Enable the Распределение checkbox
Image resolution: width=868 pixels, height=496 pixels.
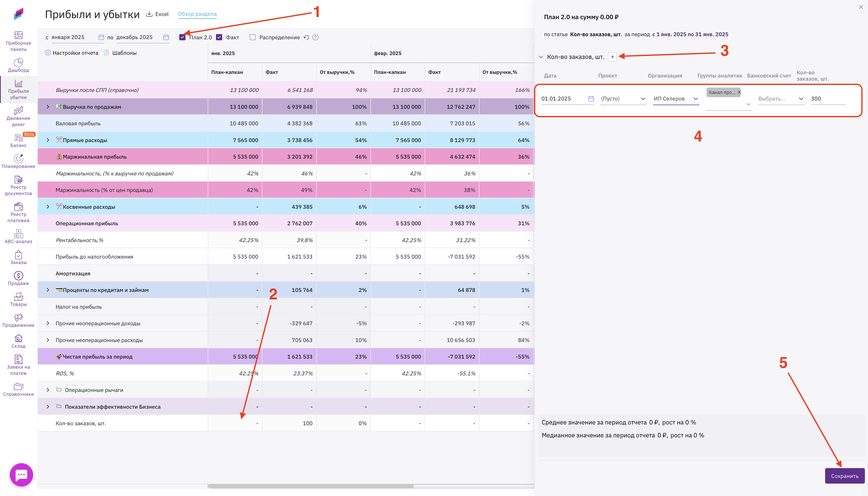point(252,37)
